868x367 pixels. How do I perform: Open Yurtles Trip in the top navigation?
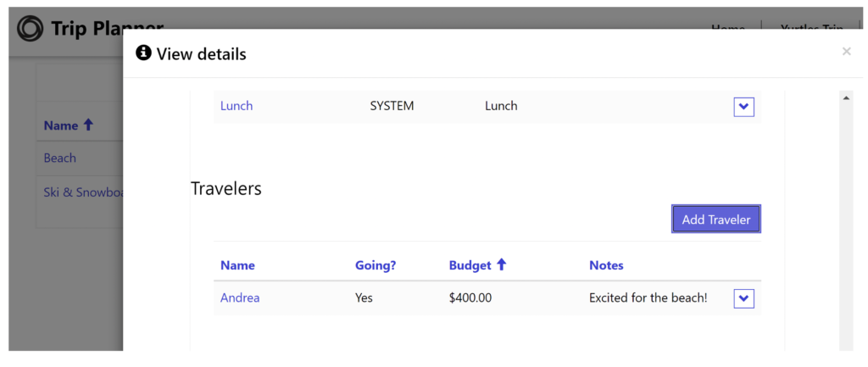tap(810, 28)
